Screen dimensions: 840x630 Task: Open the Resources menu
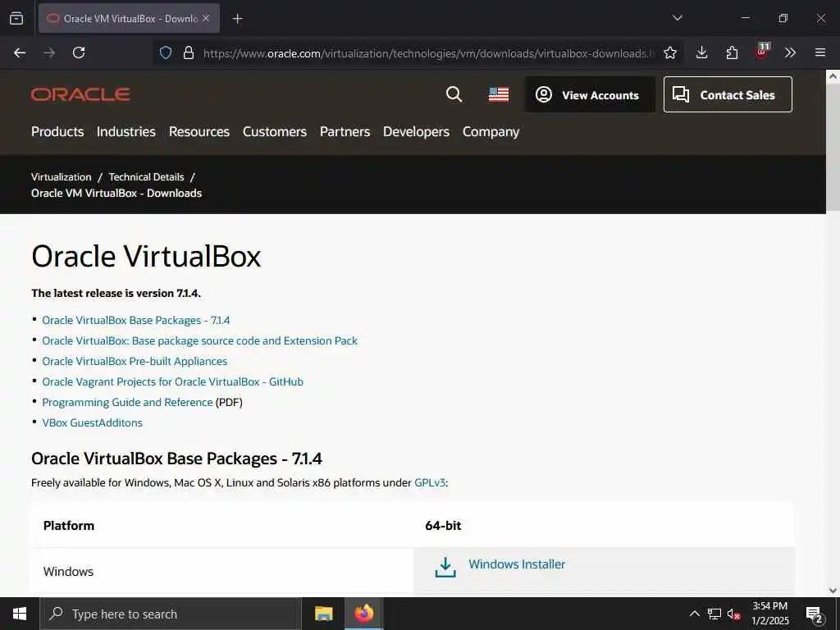[x=199, y=132]
